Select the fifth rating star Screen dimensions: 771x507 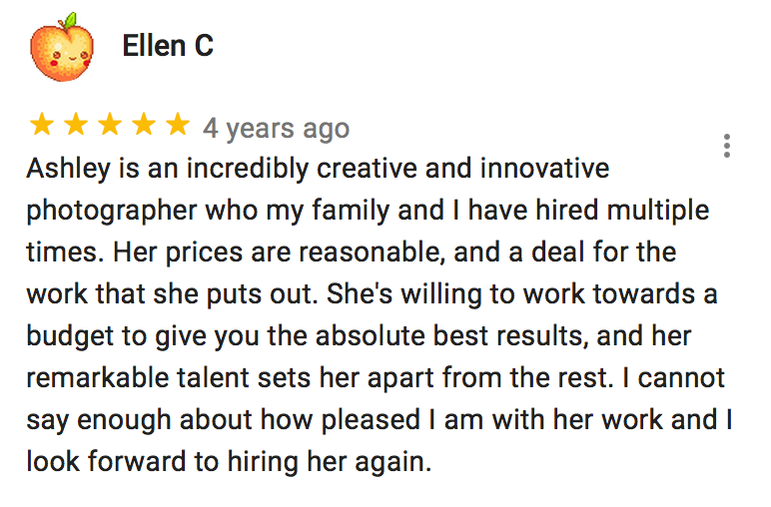(x=178, y=124)
